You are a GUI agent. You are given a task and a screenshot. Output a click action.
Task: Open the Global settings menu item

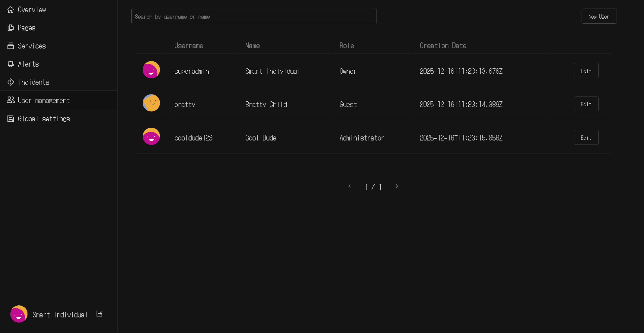[x=44, y=119]
